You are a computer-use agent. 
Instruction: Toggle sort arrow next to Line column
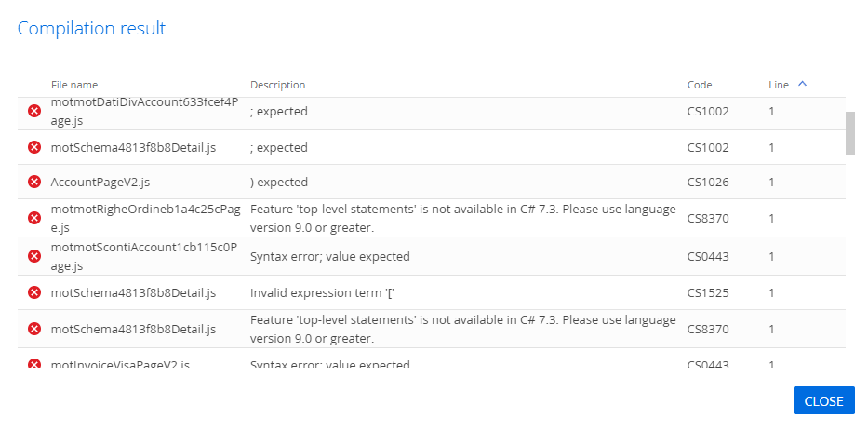click(x=802, y=84)
